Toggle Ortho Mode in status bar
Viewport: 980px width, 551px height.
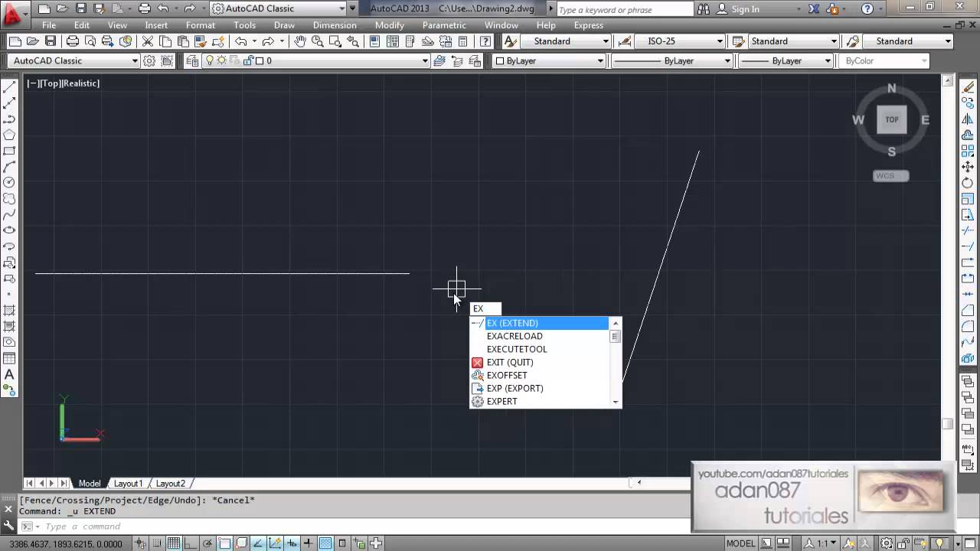191,543
